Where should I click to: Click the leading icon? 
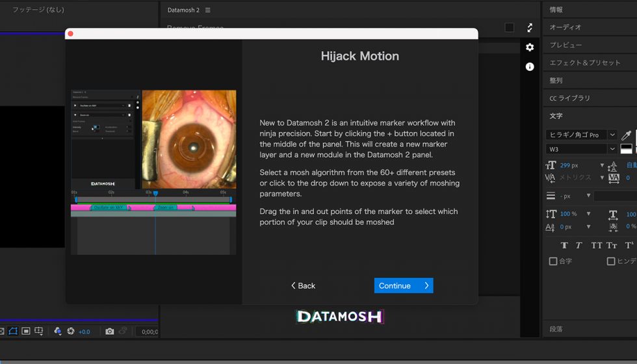(x=612, y=165)
